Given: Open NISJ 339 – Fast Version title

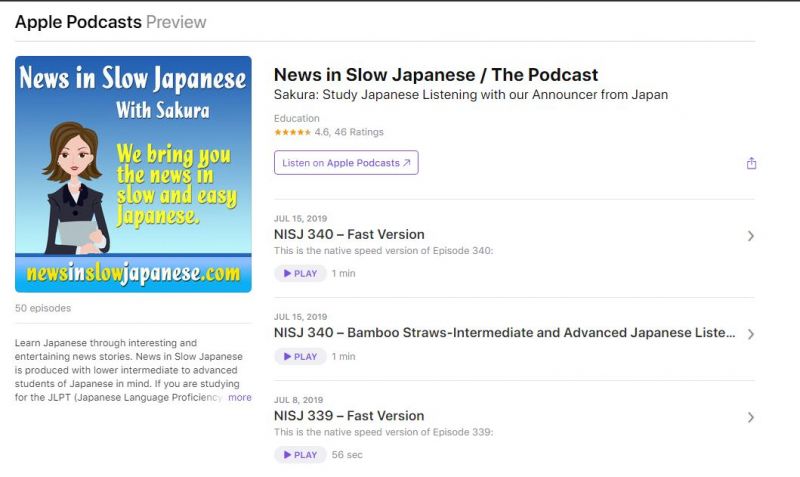Looking at the screenshot, I should tap(349, 415).
